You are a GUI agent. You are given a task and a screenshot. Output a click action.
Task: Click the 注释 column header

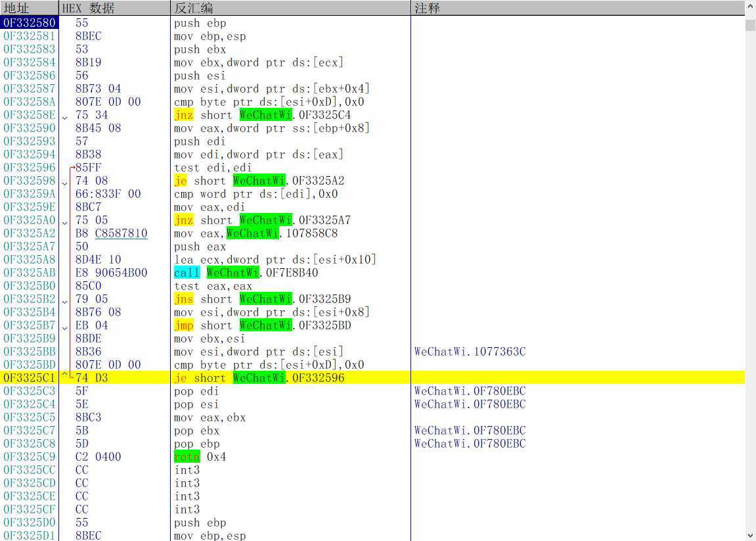pos(577,8)
